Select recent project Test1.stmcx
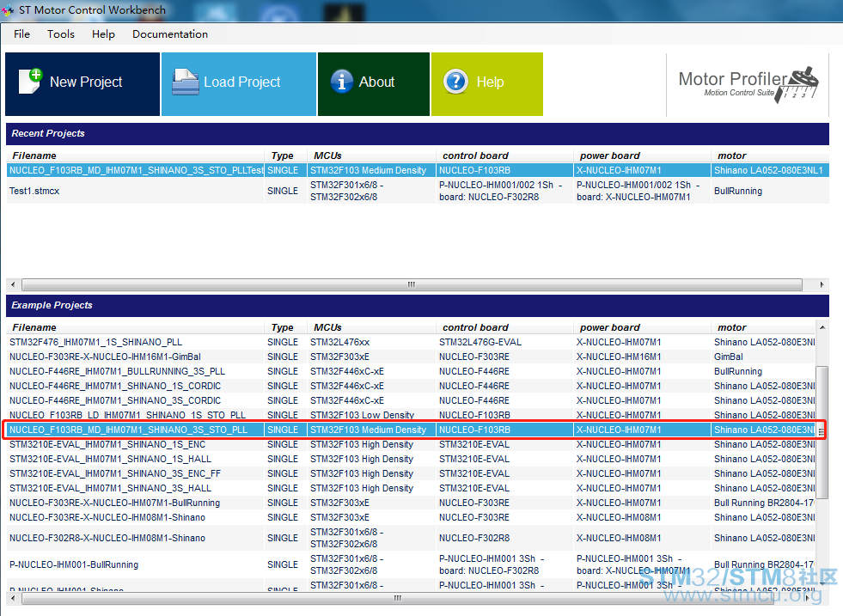 418,191
